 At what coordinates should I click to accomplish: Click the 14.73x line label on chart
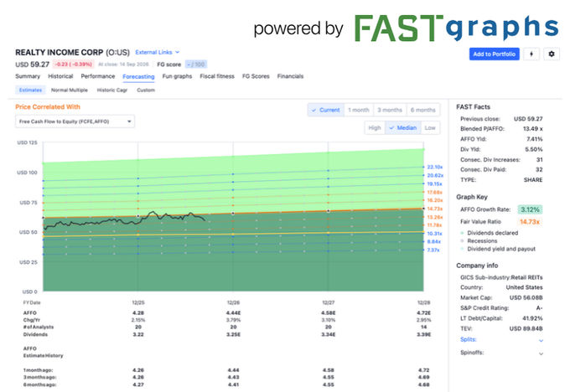point(435,209)
